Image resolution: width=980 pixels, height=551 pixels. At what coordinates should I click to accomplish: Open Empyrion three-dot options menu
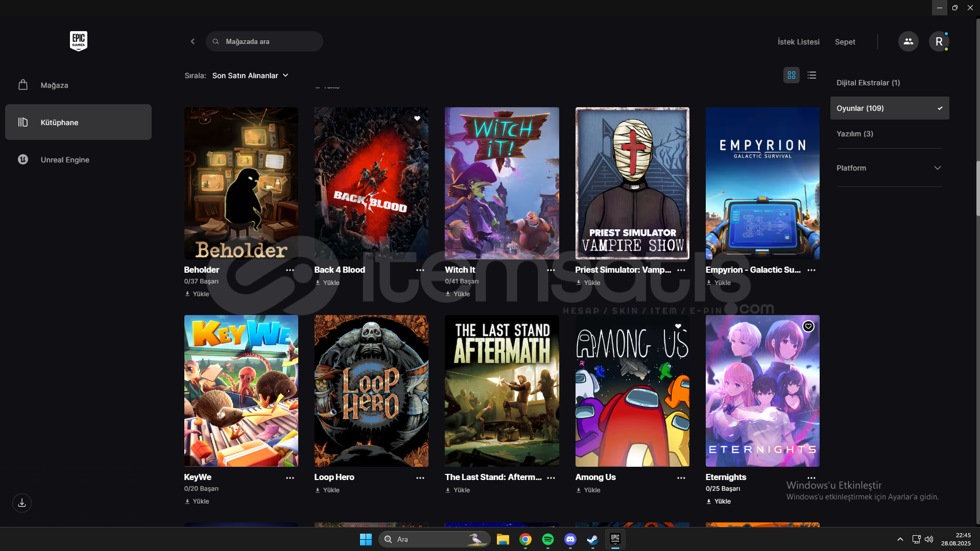click(811, 270)
